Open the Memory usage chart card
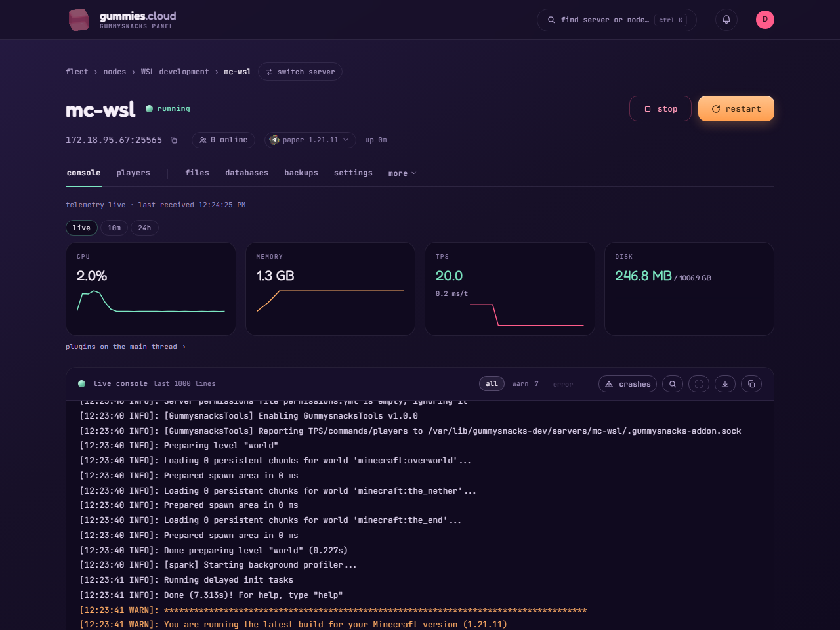 point(330,289)
